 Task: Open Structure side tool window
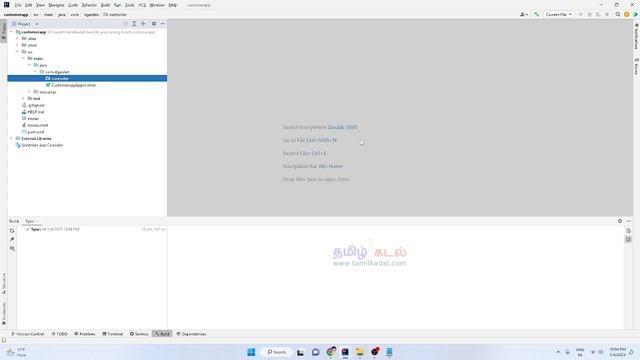(4, 284)
